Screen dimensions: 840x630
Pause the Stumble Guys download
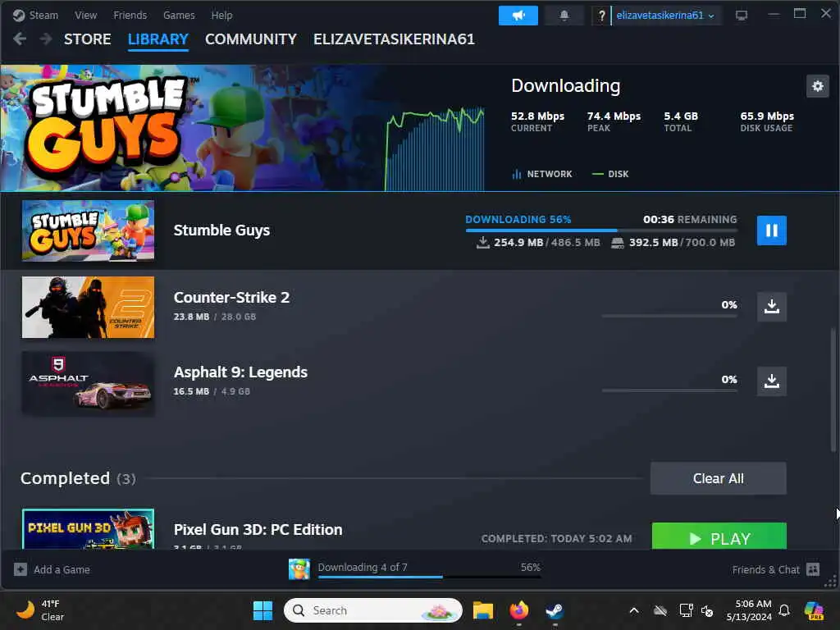coord(771,231)
